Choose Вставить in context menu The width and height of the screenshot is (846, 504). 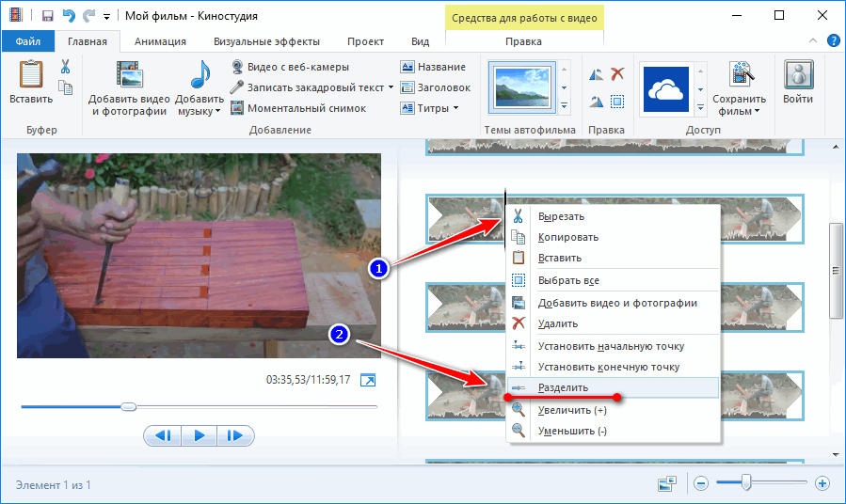click(x=613, y=258)
